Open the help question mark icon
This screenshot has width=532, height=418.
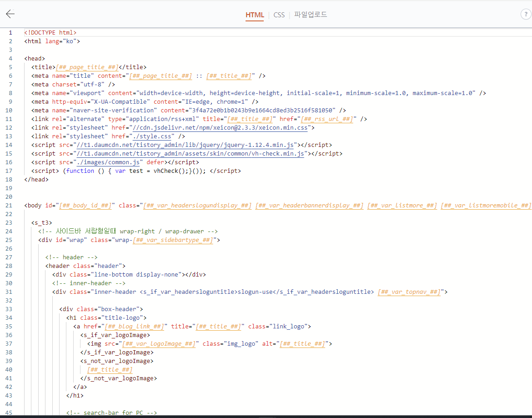[x=526, y=14]
